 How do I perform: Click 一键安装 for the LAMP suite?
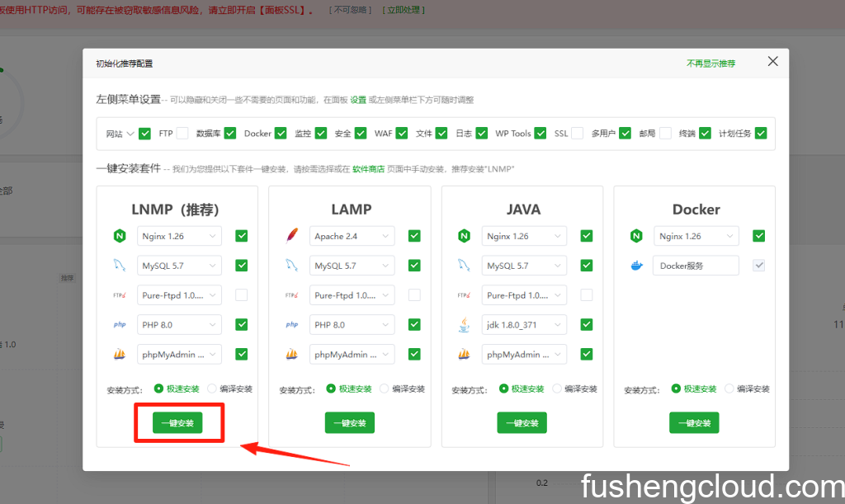(x=350, y=422)
